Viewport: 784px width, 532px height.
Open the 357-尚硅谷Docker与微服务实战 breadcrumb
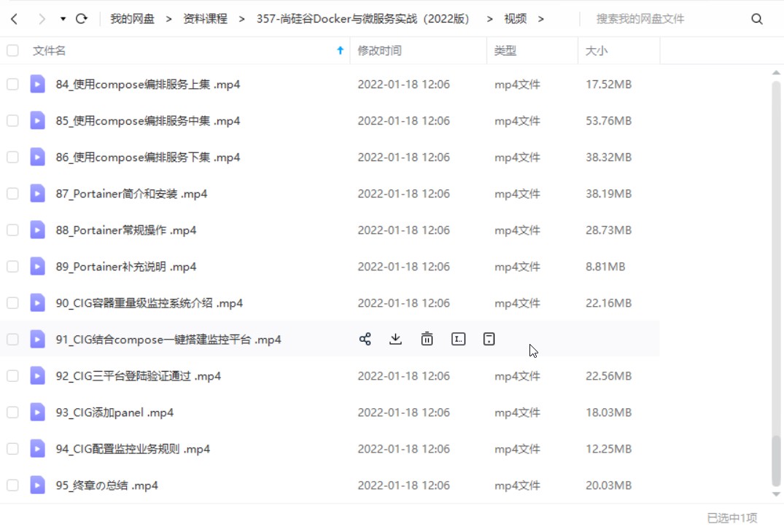point(363,19)
